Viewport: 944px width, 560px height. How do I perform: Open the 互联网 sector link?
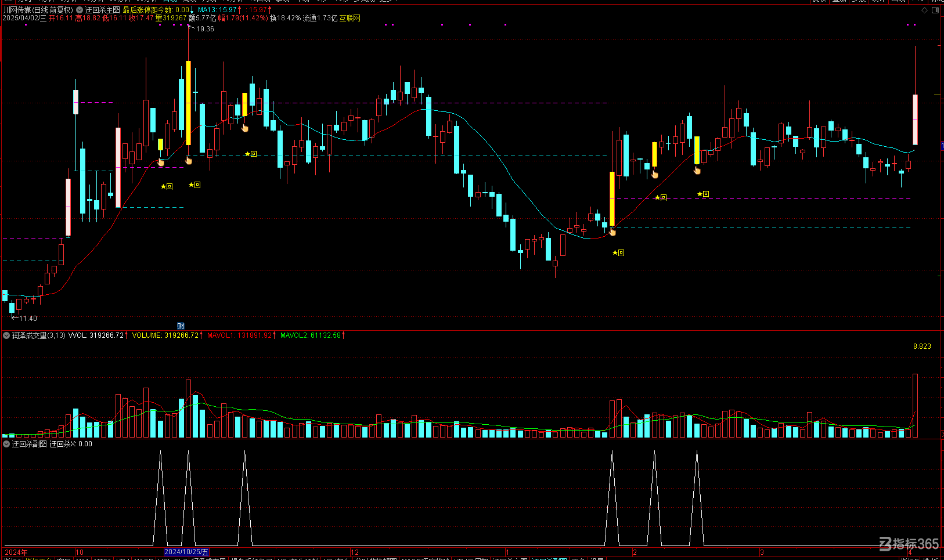[350, 18]
